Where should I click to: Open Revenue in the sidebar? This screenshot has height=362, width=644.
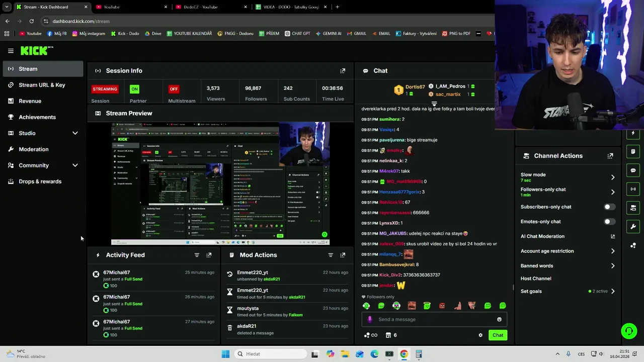click(x=43, y=101)
